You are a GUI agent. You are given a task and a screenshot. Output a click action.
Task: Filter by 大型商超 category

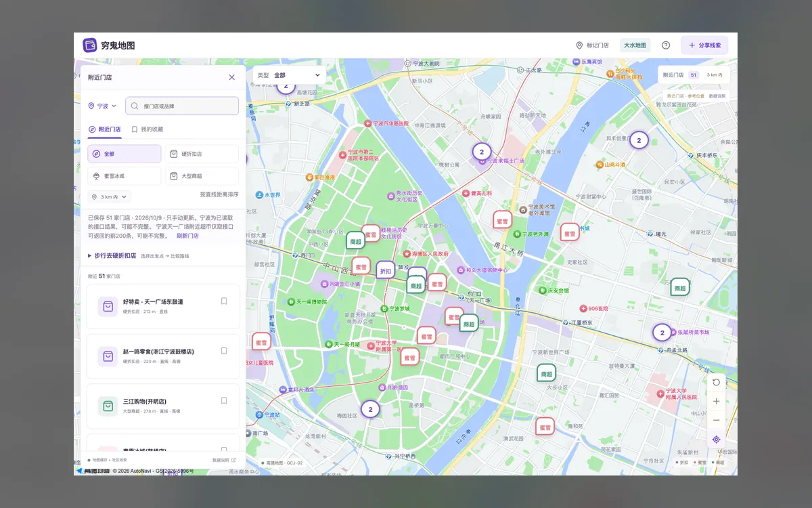pyautogui.click(x=202, y=175)
